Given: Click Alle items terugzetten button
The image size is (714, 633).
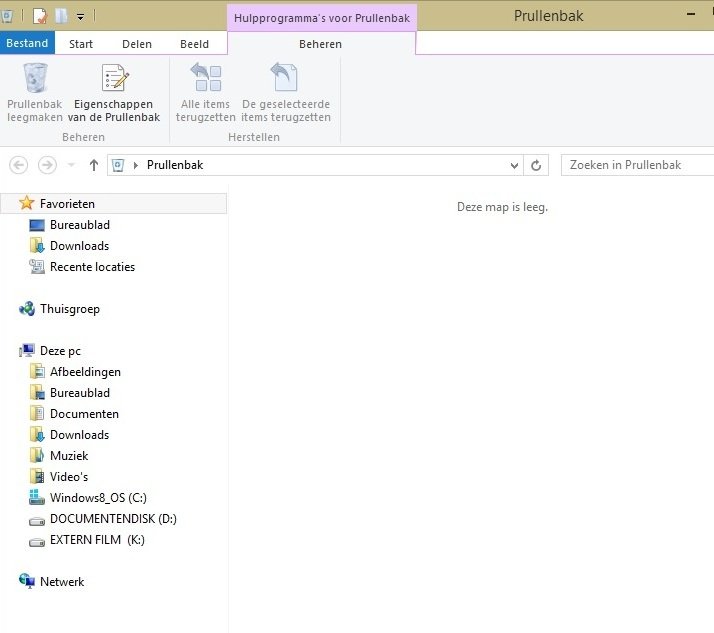Looking at the screenshot, I should click(205, 93).
